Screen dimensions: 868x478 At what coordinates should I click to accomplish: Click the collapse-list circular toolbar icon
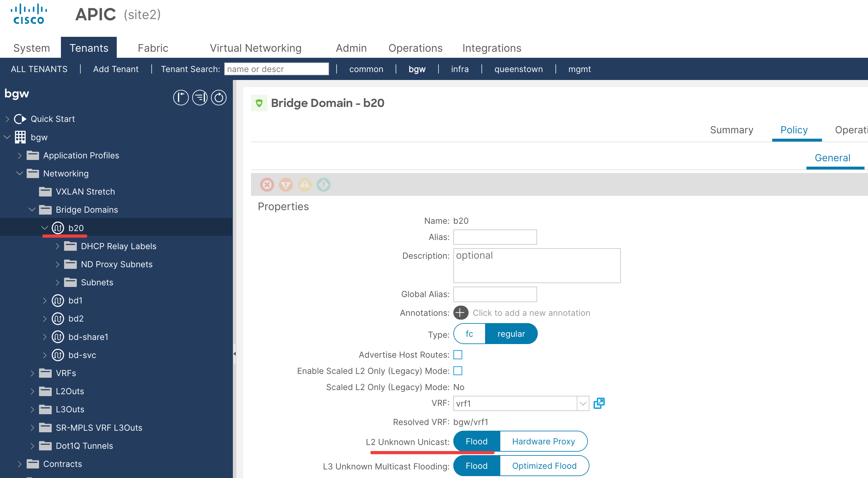pos(200,98)
